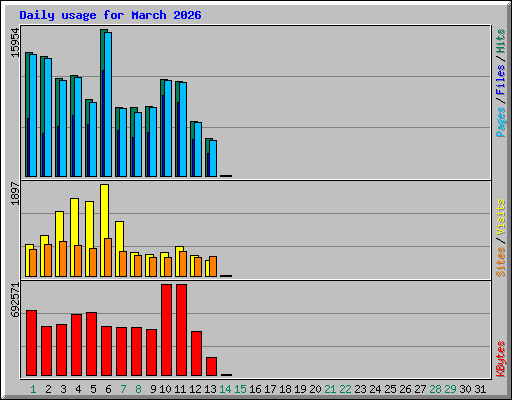
Task: Click the green 'Hits' legend label
Action: coord(500,41)
